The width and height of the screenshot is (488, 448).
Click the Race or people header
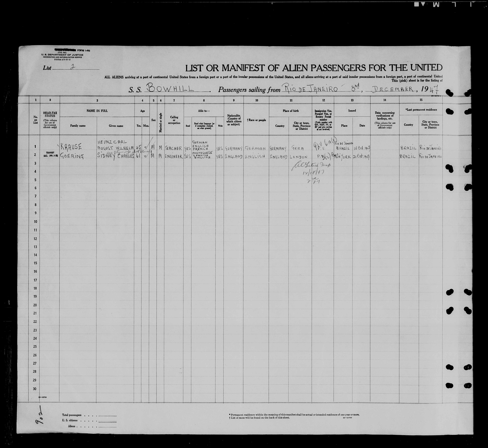click(x=256, y=120)
